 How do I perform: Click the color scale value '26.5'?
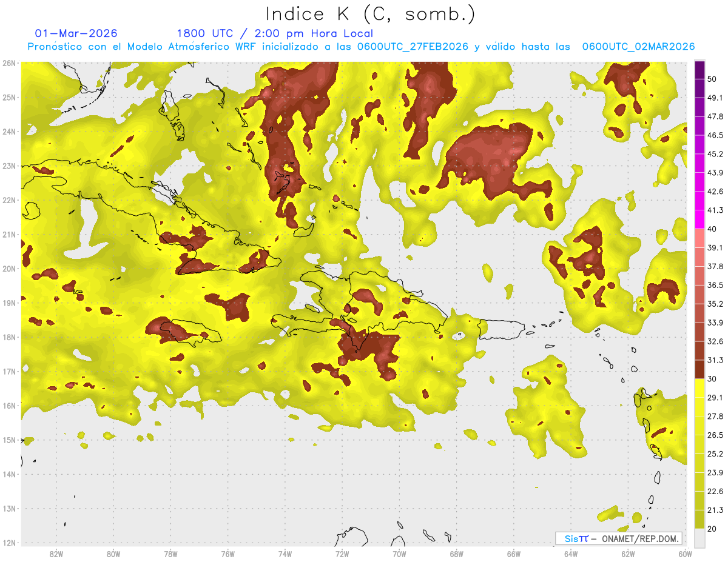[x=715, y=435]
